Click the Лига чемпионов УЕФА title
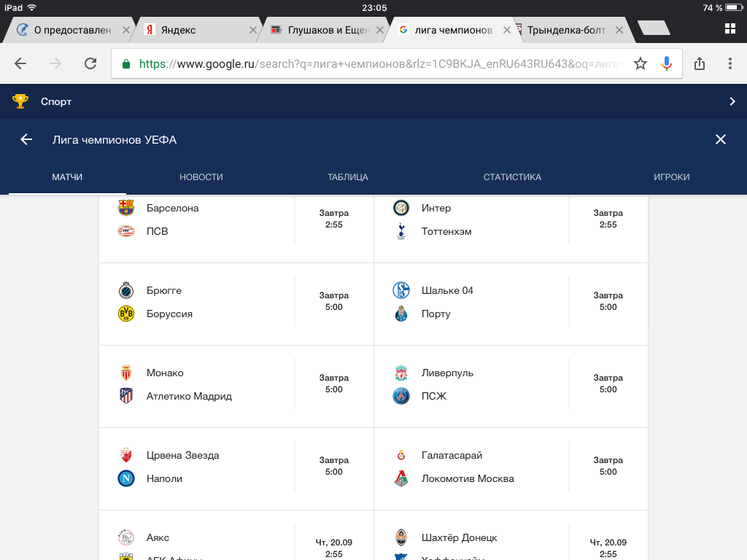Image resolution: width=747 pixels, height=560 pixels. [x=115, y=139]
